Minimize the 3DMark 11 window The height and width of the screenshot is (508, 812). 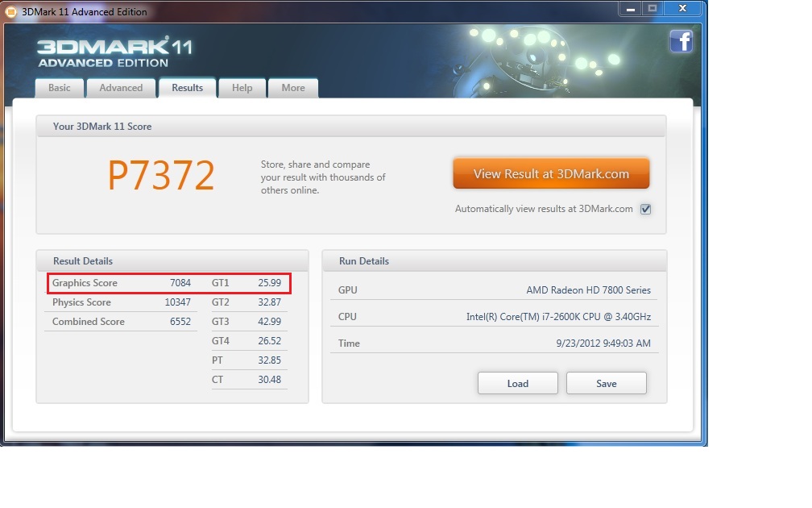630,9
